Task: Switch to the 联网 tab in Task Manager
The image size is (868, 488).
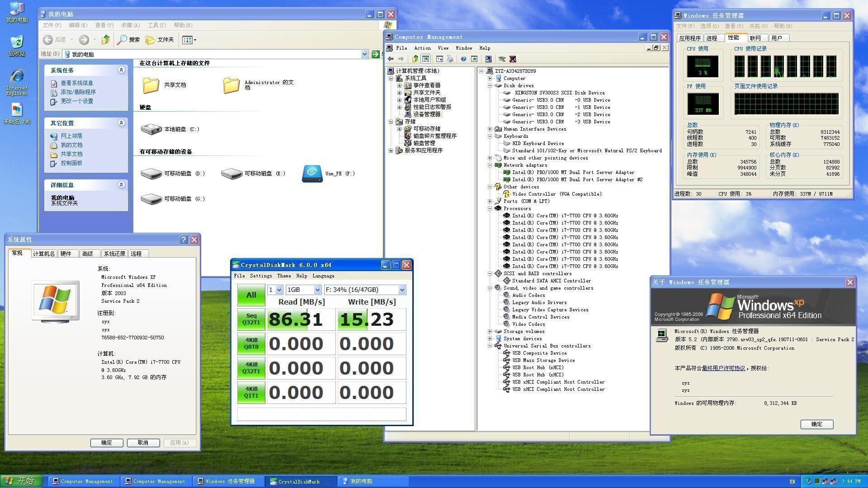Action: point(755,38)
